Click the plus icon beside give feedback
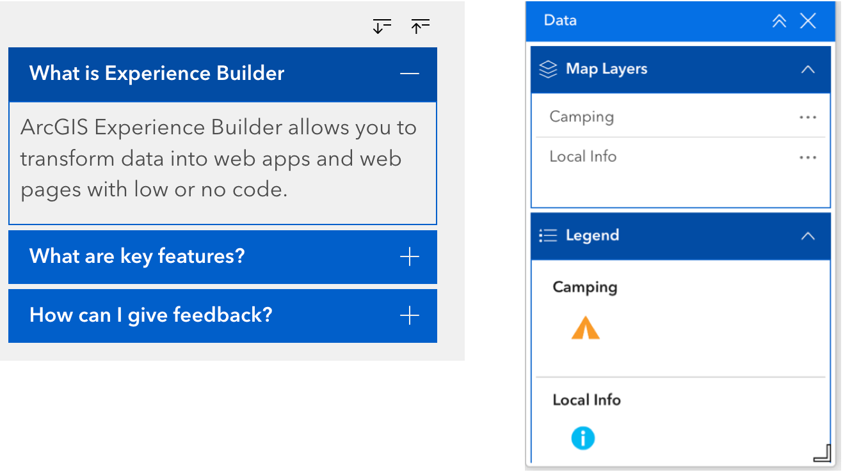The height and width of the screenshot is (472, 868). pyautogui.click(x=410, y=316)
